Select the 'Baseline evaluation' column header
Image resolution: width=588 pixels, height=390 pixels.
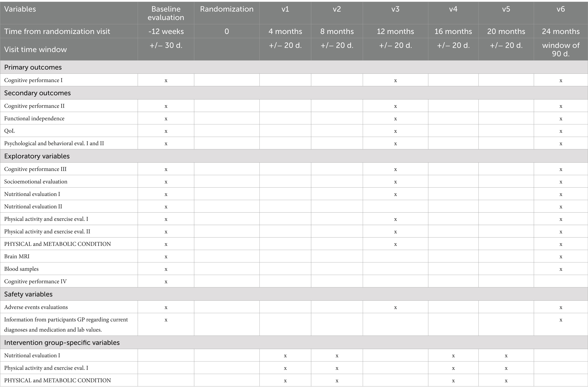[166, 13]
